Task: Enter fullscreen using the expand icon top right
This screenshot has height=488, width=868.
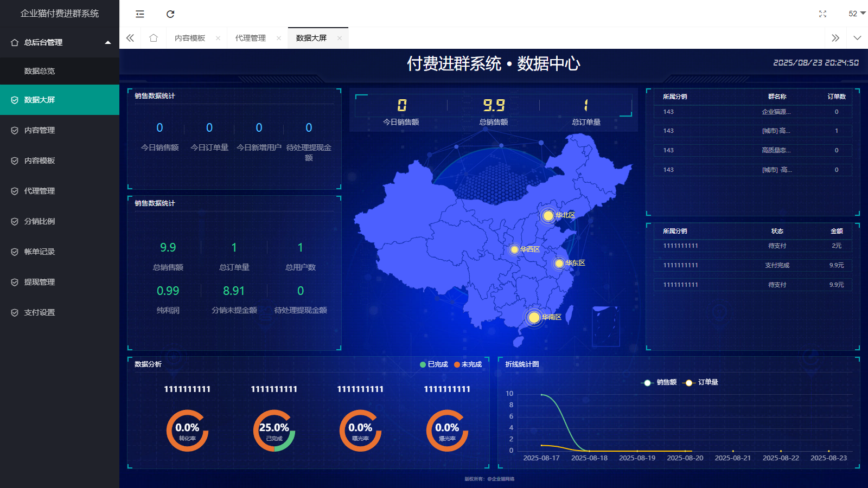Action: (x=822, y=14)
